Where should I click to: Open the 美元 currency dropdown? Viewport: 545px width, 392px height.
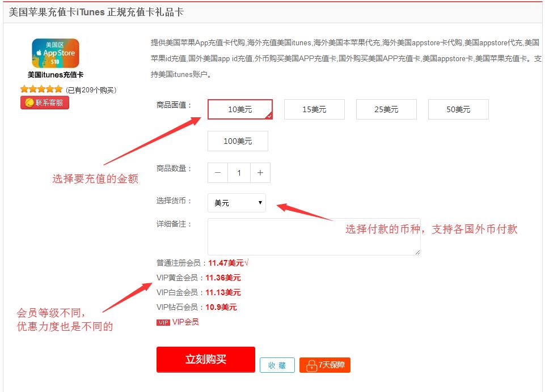(236, 203)
